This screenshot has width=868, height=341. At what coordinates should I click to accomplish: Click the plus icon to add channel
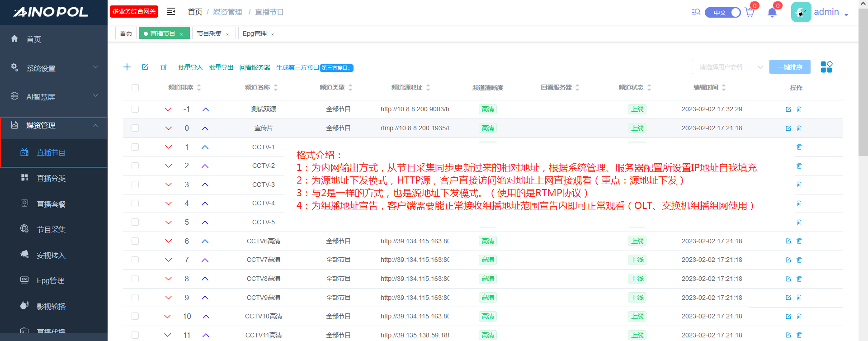coord(127,67)
